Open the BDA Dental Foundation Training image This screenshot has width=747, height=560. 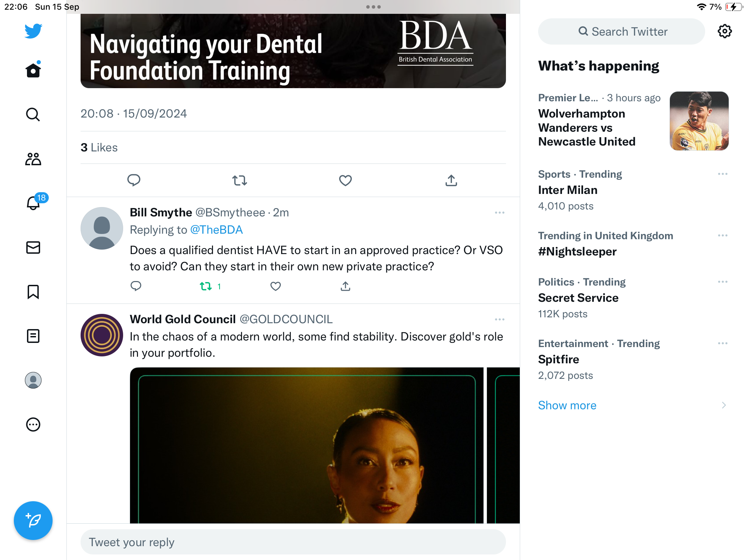click(293, 51)
